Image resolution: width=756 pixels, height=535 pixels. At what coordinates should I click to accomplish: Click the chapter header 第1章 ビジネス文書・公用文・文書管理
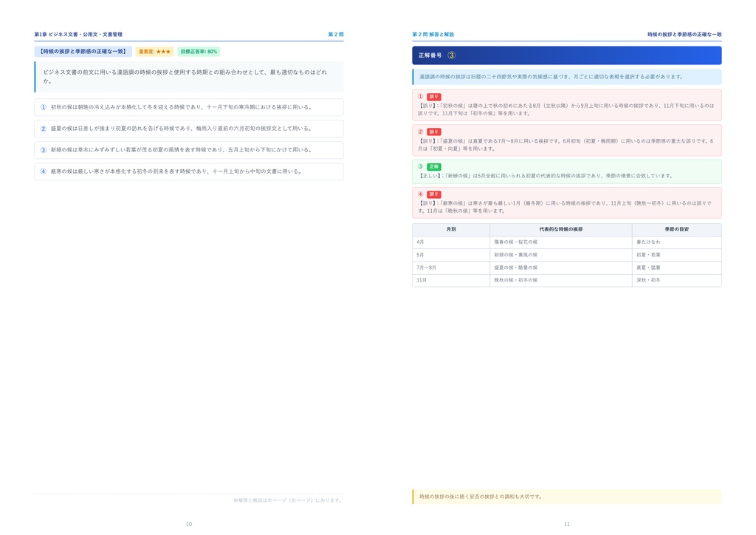pyautogui.click(x=78, y=34)
